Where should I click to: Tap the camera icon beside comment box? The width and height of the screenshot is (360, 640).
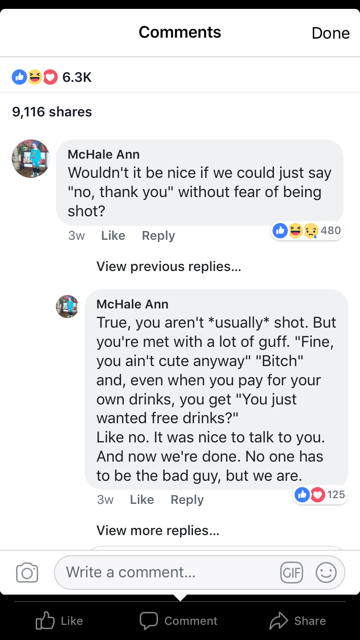pos(27,572)
